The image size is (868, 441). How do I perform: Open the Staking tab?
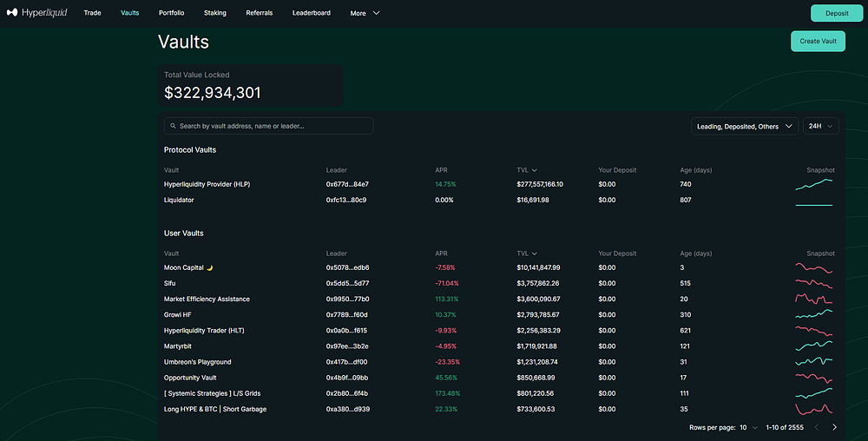(214, 13)
